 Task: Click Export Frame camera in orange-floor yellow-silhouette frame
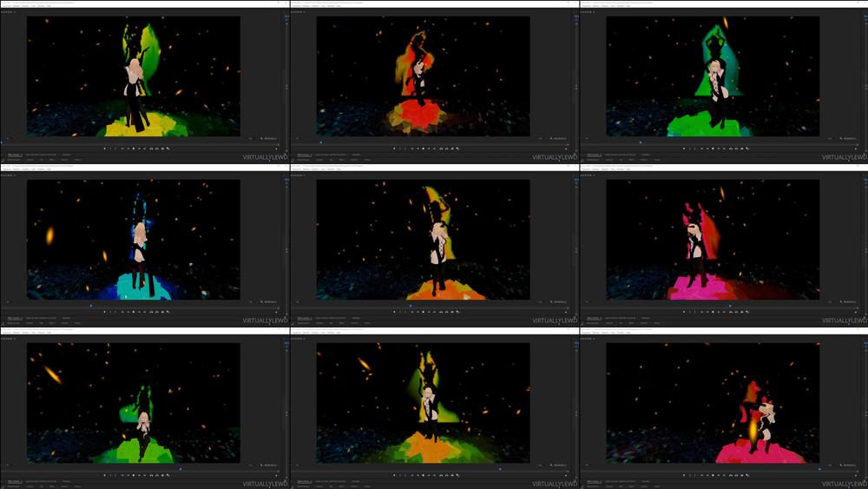452,312
